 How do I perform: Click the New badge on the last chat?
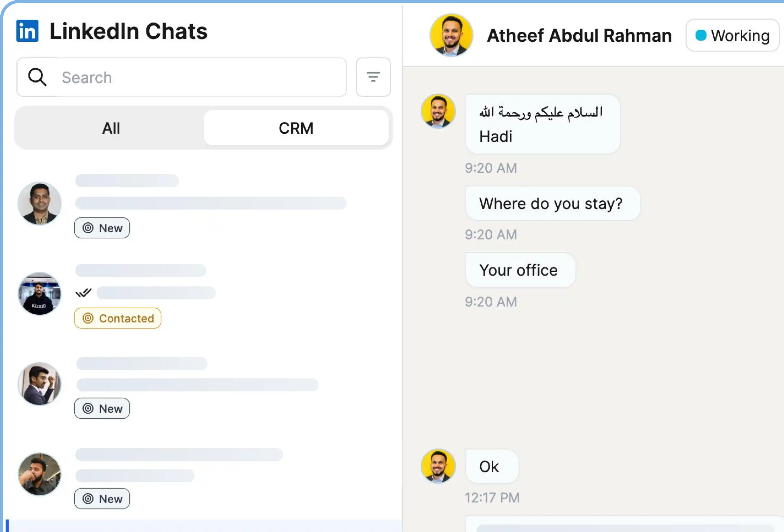tap(102, 499)
